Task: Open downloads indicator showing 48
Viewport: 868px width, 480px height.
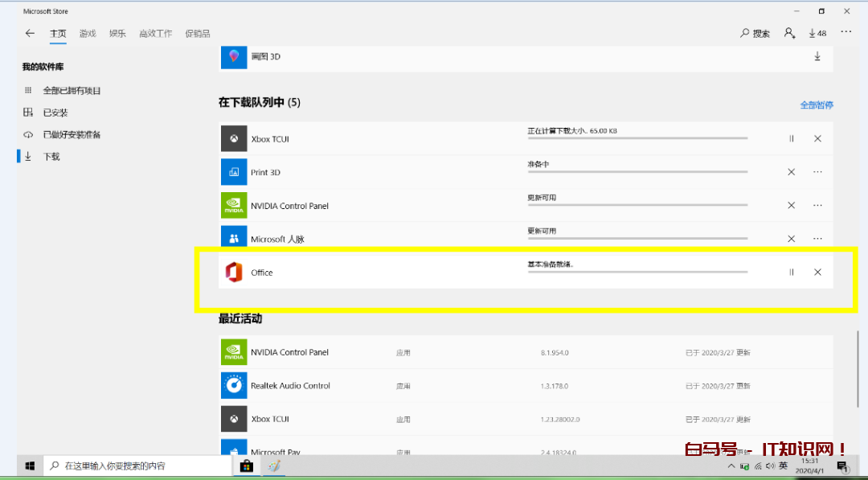Action: (817, 33)
